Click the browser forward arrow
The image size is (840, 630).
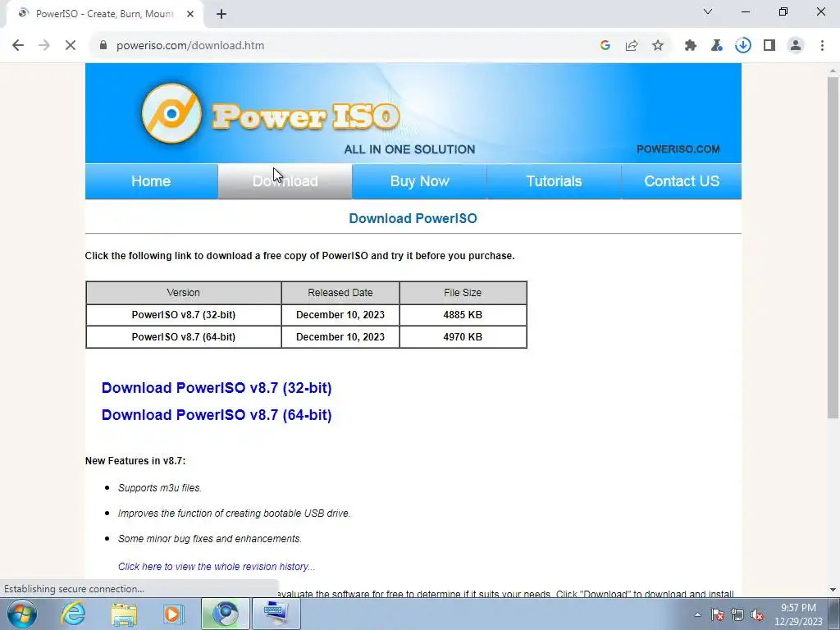pos(44,46)
